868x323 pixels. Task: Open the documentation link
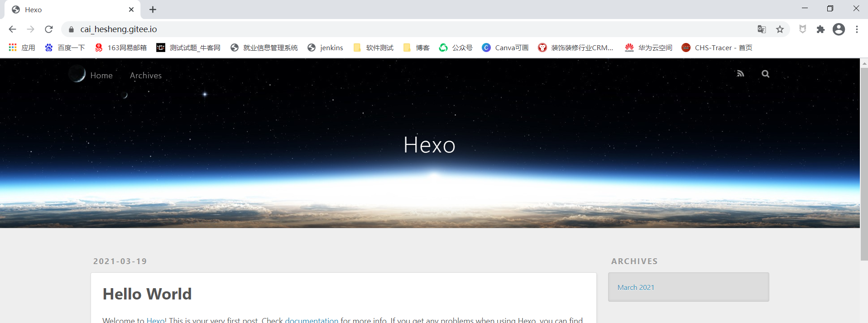pyautogui.click(x=312, y=320)
